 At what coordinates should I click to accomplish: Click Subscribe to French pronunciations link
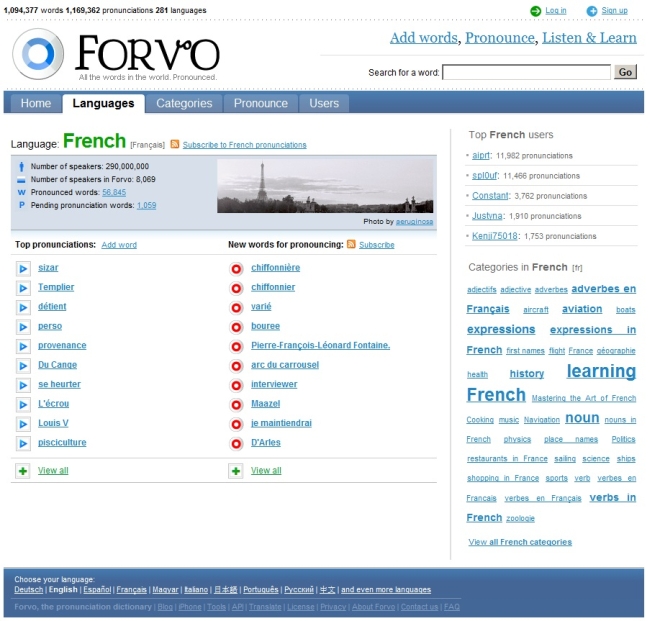[x=245, y=145]
